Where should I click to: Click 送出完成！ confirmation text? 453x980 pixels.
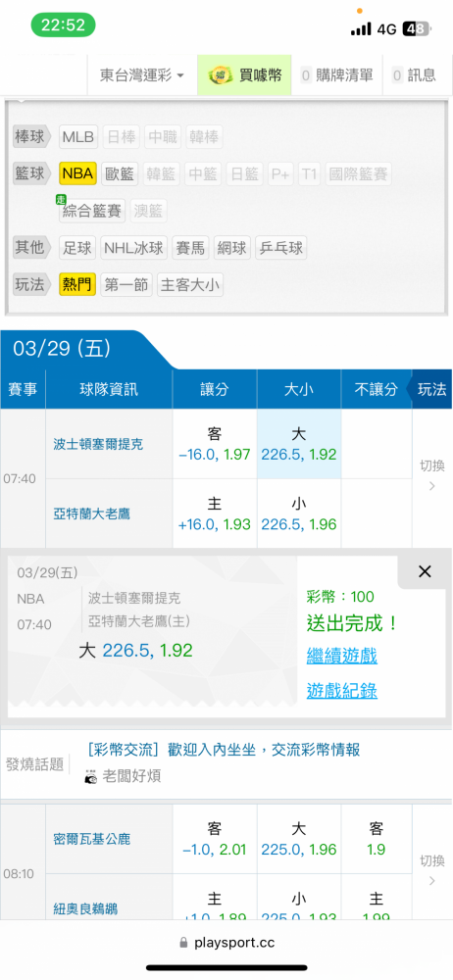tap(352, 623)
